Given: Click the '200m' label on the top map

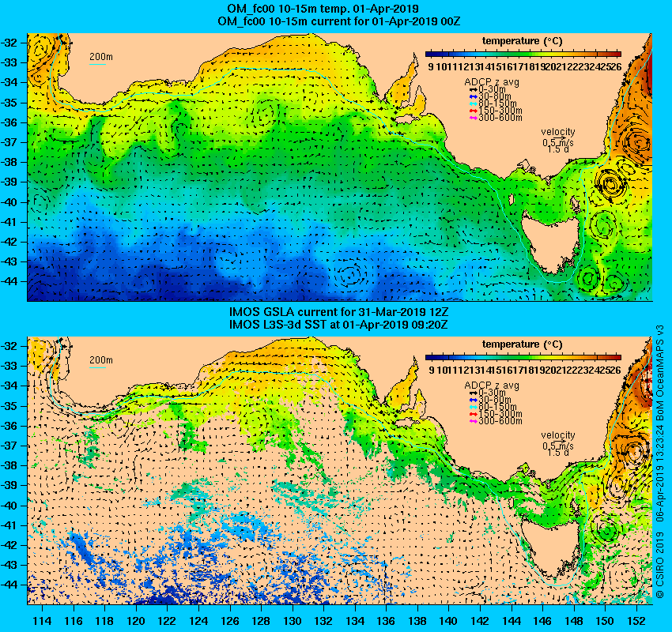Looking at the screenshot, I should (101, 57).
